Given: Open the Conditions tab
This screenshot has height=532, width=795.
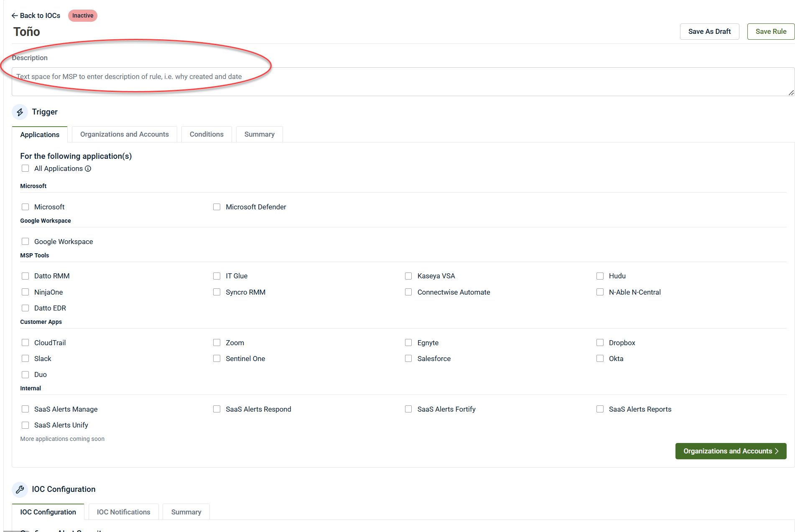Looking at the screenshot, I should coord(206,134).
